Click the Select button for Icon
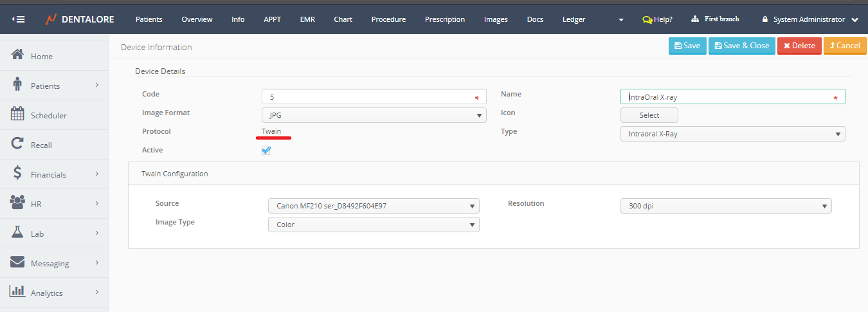Viewport: 868px width, 312px height. click(649, 115)
